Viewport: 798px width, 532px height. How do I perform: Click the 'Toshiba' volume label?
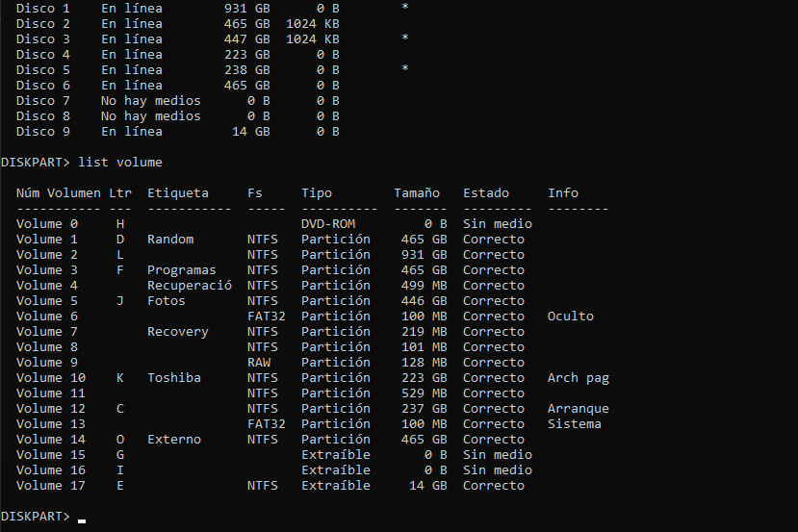173,377
